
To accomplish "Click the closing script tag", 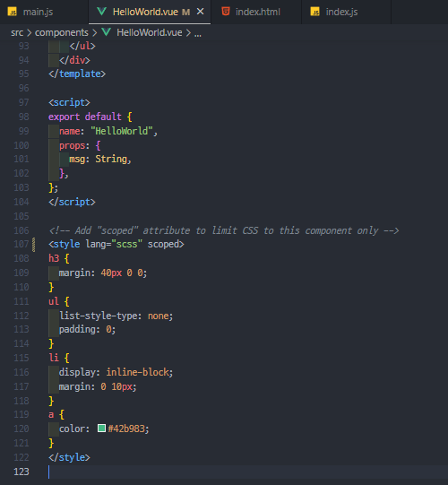I will coord(72,202).
